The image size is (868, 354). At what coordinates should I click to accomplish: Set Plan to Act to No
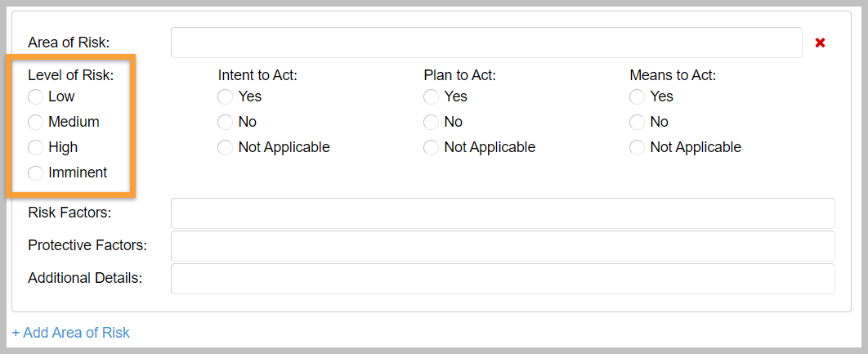(x=431, y=122)
